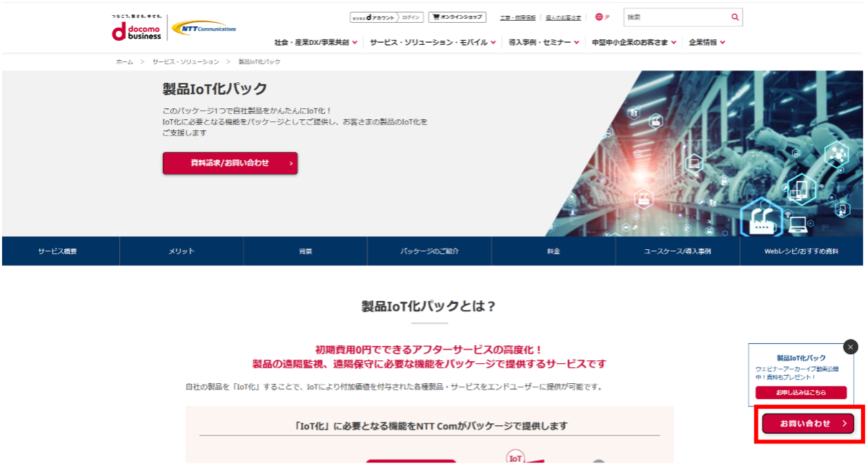Click the highlighted お問い合わせ button
The image size is (868, 466).
coord(807,424)
